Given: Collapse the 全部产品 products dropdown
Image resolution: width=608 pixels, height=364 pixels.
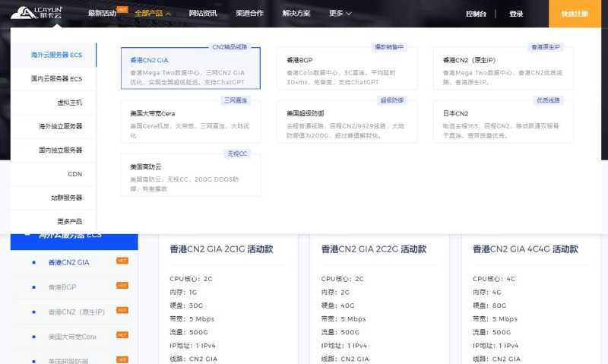Looking at the screenshot, I should coord(153,14).
